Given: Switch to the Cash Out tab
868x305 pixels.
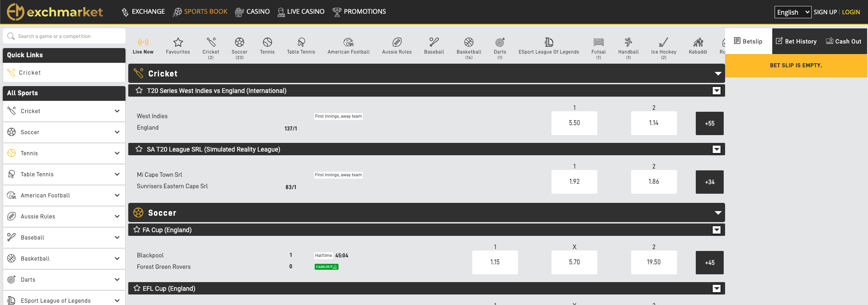Looking at the screenshot, I should [844, 41].
